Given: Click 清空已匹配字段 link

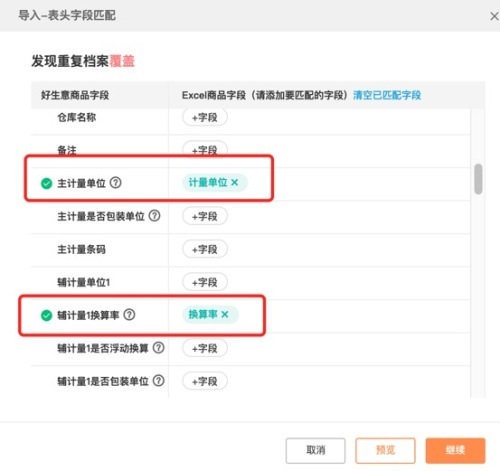Looking at the screenshot, I should (x=387, y=95).
